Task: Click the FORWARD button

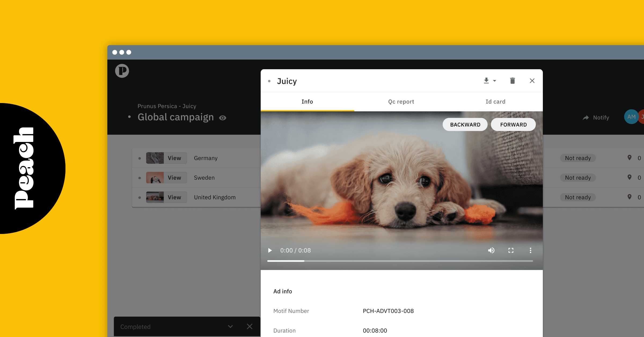Action: [x=513, y=124]
